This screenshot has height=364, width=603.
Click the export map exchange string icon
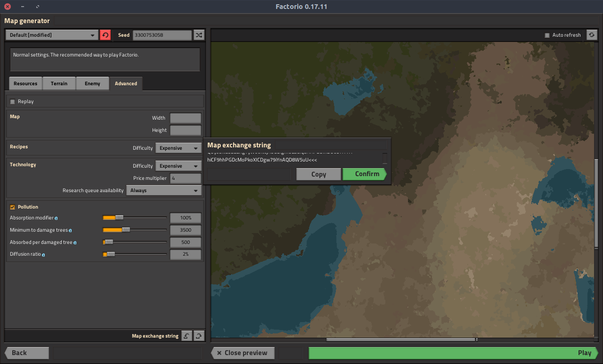[x=199, y=336]
